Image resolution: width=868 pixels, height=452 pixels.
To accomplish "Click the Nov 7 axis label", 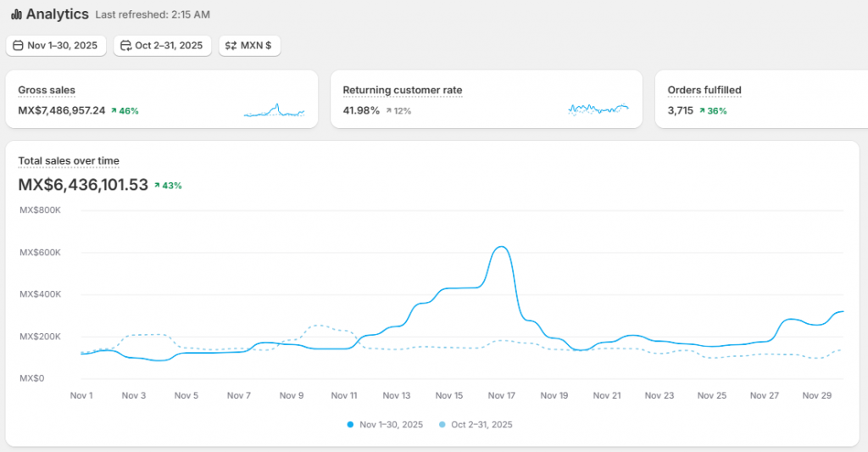I will [239, 395].
